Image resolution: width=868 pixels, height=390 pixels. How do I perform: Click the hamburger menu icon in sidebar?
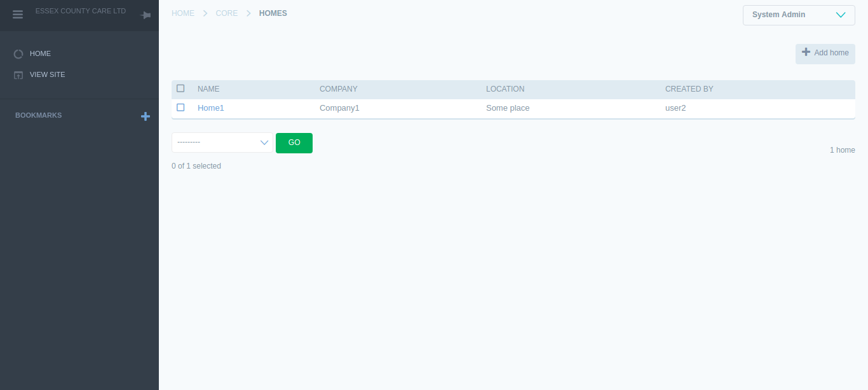click(18, 15)
